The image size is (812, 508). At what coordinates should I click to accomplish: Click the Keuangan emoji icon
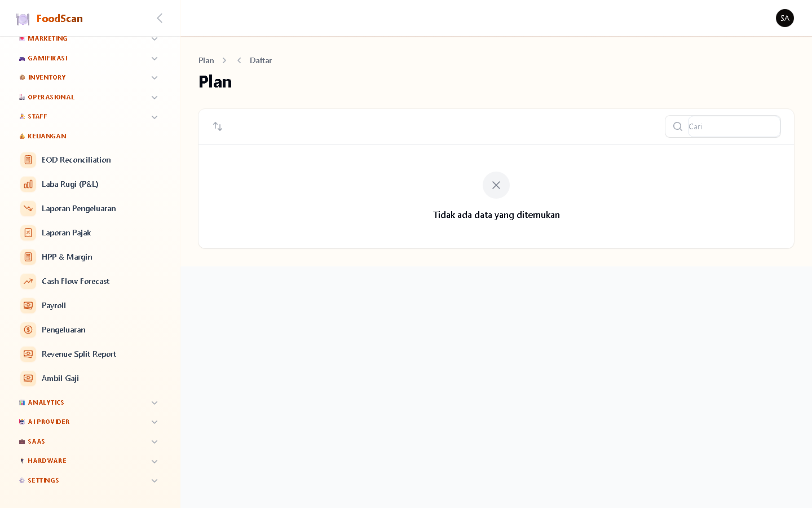[22, 136]
